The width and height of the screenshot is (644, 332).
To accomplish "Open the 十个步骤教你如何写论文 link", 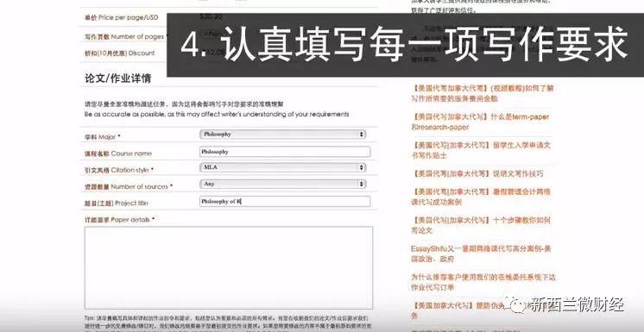I will (x=481, y=225).
